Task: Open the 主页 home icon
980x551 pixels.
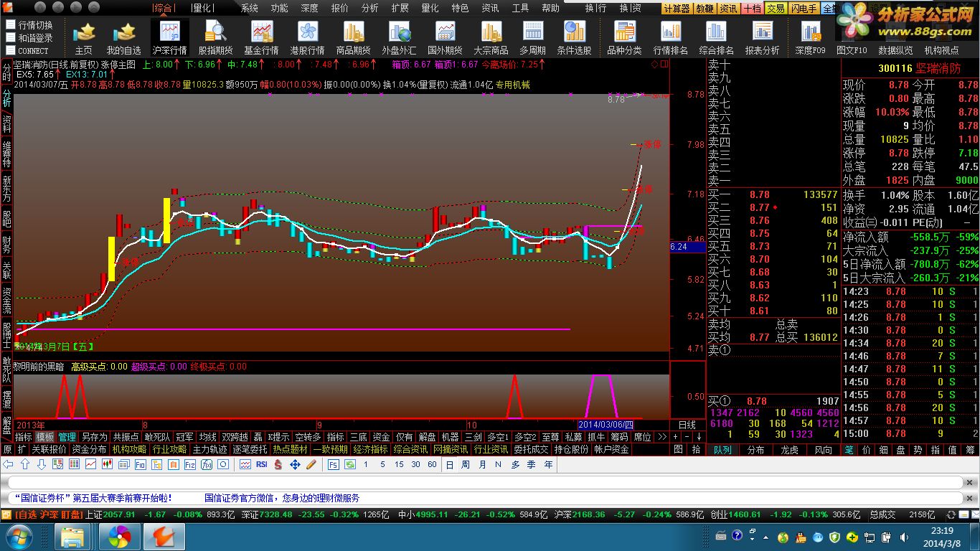Action: click(x=84, y=38)
